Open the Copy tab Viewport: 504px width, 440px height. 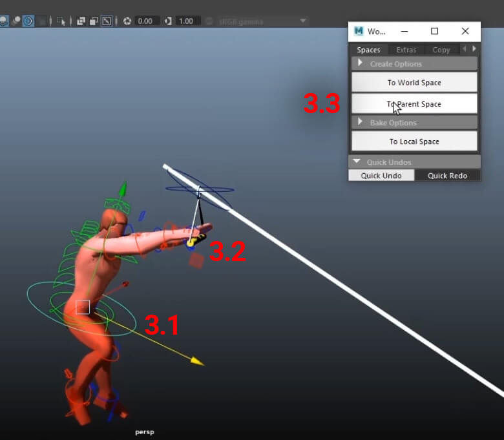[441, 50]
